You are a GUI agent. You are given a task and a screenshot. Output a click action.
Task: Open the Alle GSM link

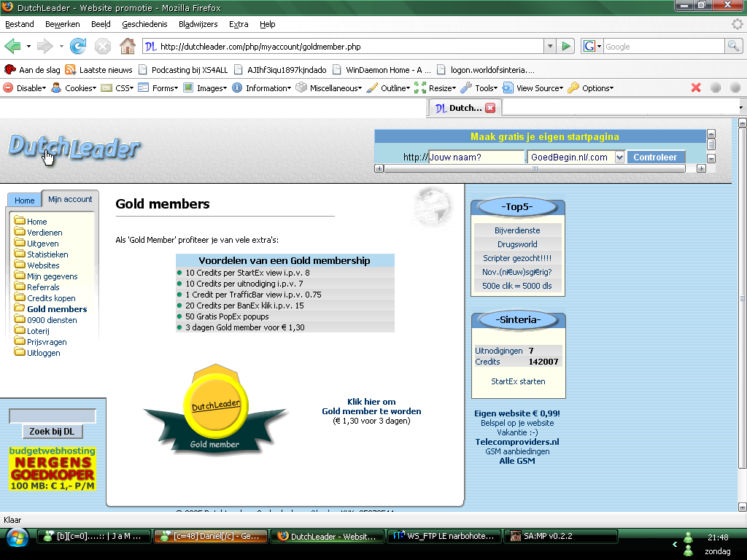coord(517,461)
